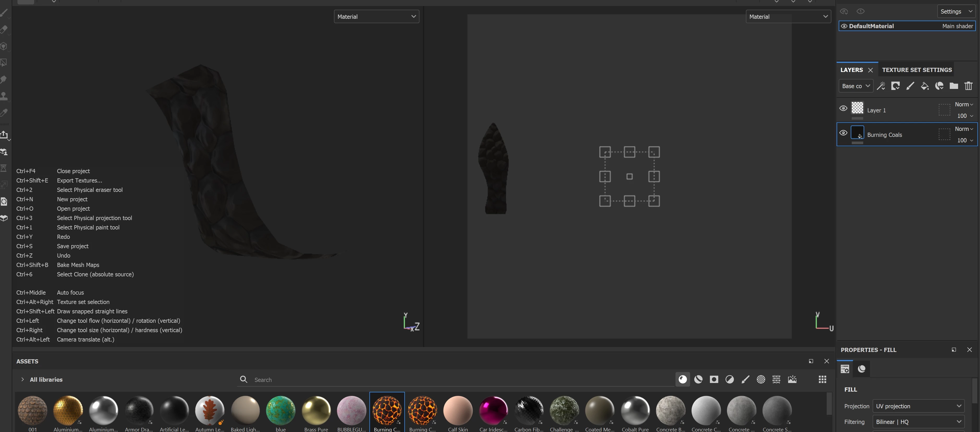Open the Settings menu button
Image resolution: width=980 pixels, height=432 pixels.
(956, 11)
